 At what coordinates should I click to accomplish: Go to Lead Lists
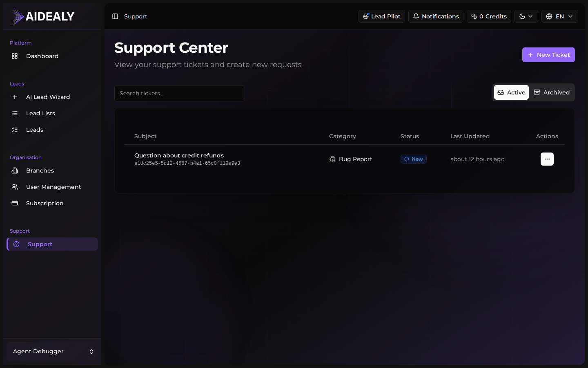(52, 113)
